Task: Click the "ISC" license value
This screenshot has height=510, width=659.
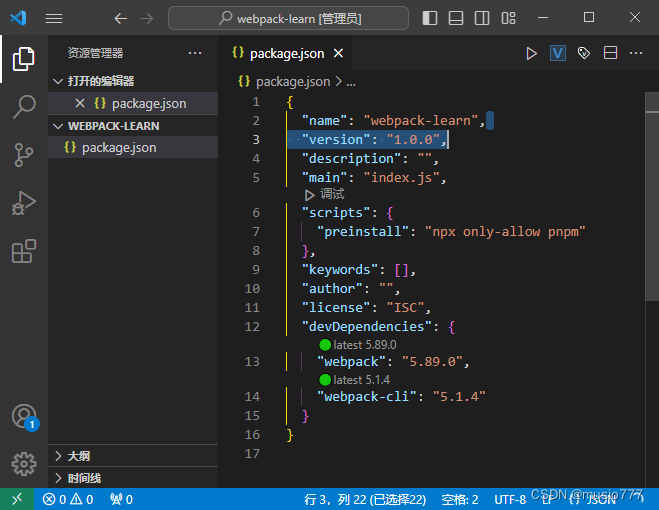Action: (406, 308)
